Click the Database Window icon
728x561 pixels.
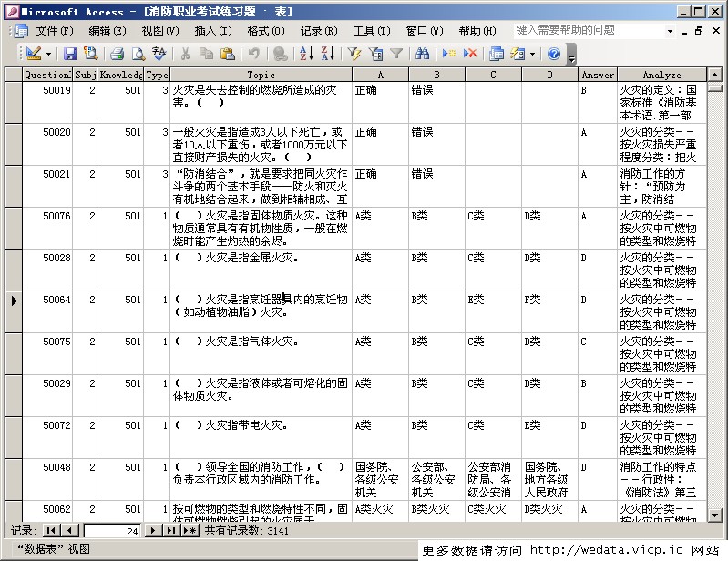(x=497, y=54)
